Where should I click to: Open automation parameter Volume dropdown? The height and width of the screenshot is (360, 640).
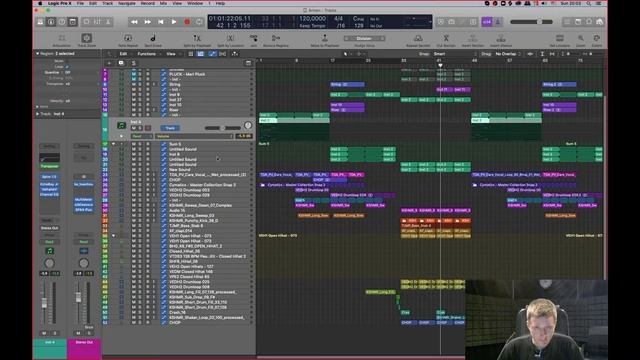(194, 136)
